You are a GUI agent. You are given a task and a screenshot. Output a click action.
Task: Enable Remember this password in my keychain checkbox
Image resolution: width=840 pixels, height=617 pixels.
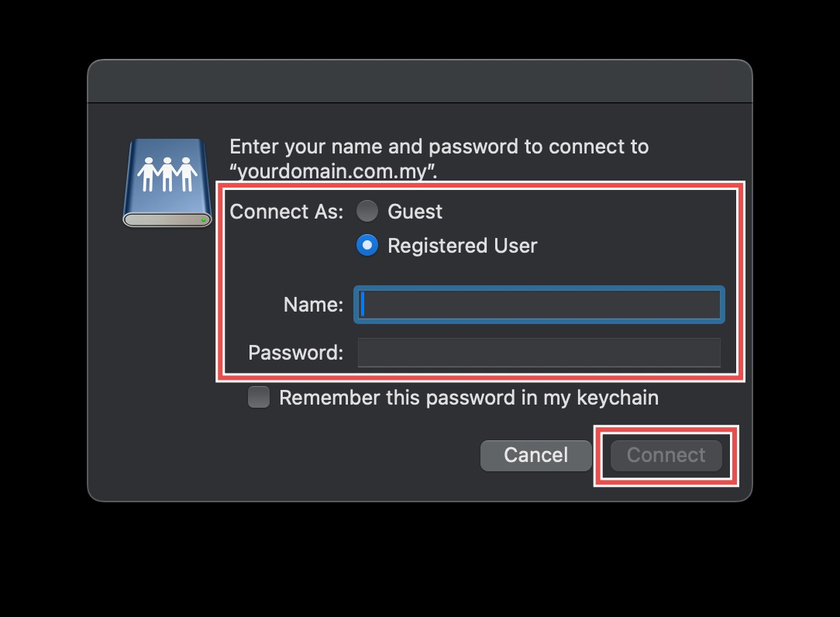coord(259,398)
